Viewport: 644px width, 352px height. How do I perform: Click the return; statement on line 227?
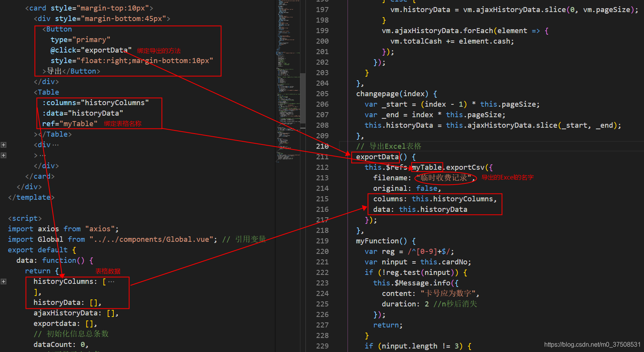(388, 325)
